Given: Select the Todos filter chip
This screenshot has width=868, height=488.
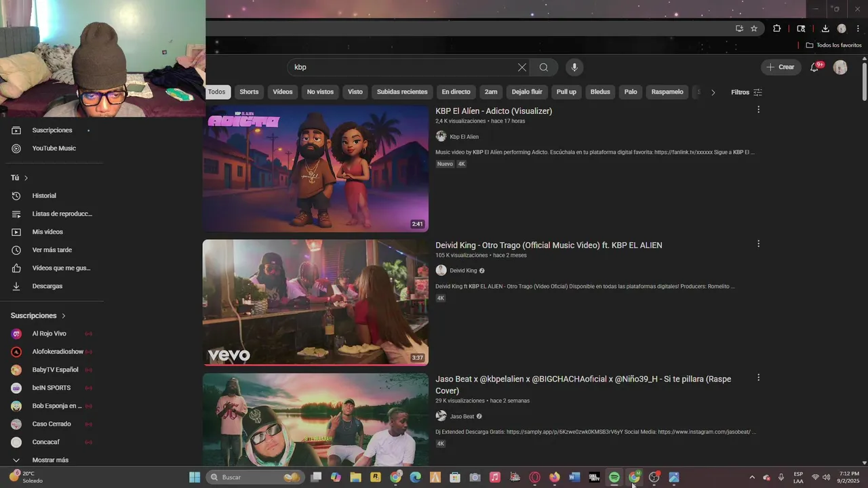Looking at the screenshot, I should [x=217, y=92].
